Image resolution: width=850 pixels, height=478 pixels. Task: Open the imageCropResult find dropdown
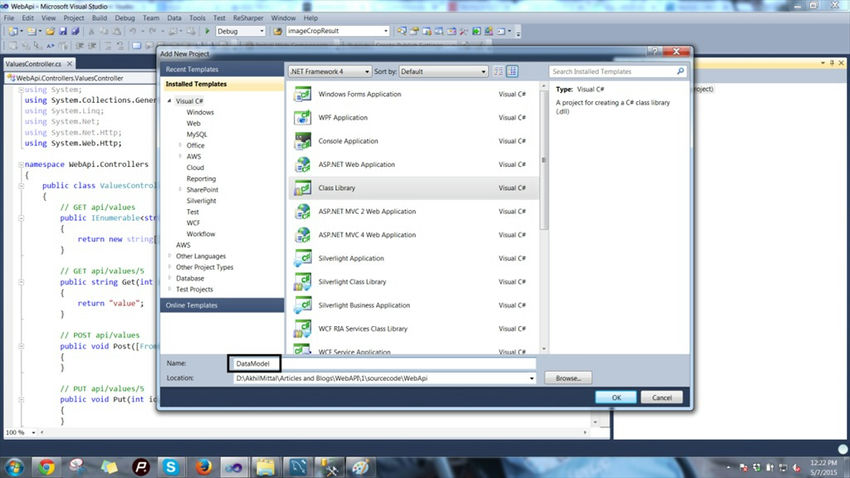pyautogui.click(x=385, y=31)
